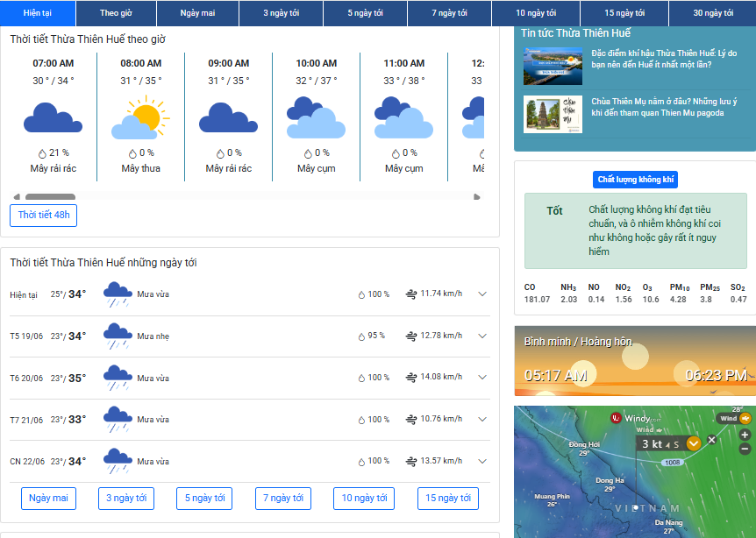Expand the T7 21/06 forecast details
756x538 pixels.
(481, 419)
